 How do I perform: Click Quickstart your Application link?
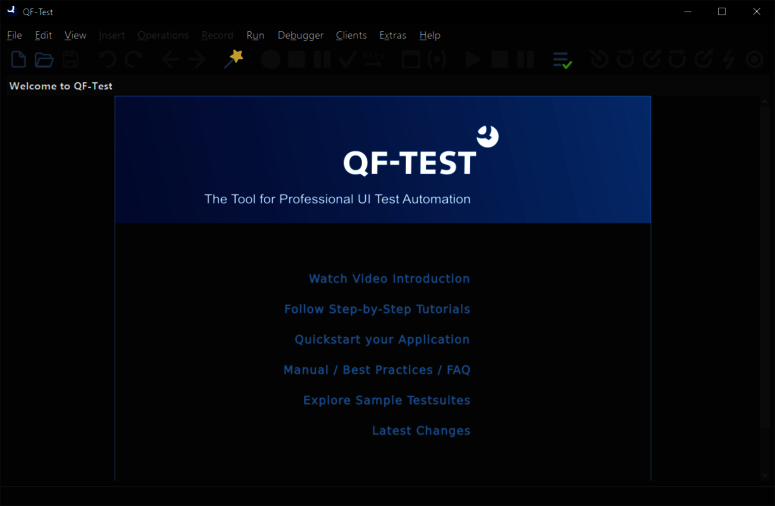coord(382,340)
